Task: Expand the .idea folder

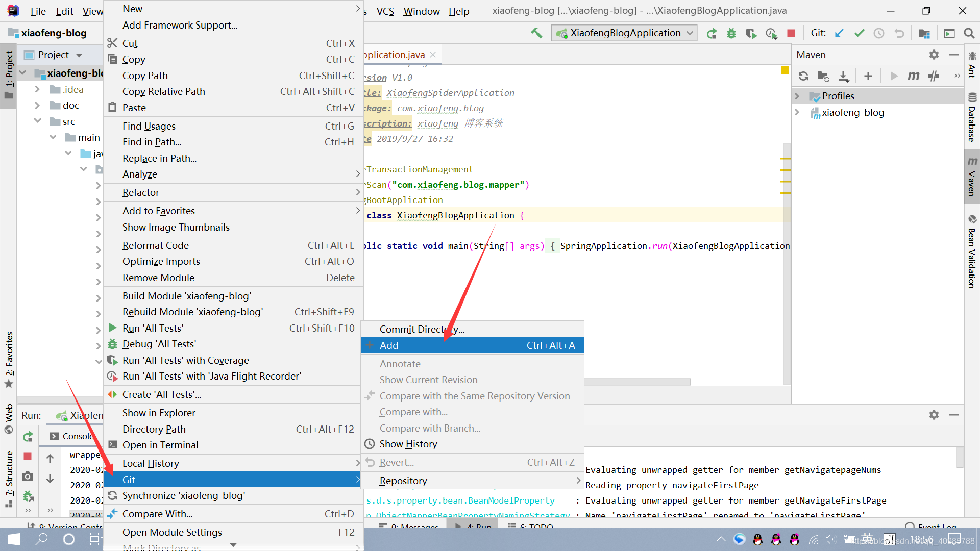Action: [37, 89]
